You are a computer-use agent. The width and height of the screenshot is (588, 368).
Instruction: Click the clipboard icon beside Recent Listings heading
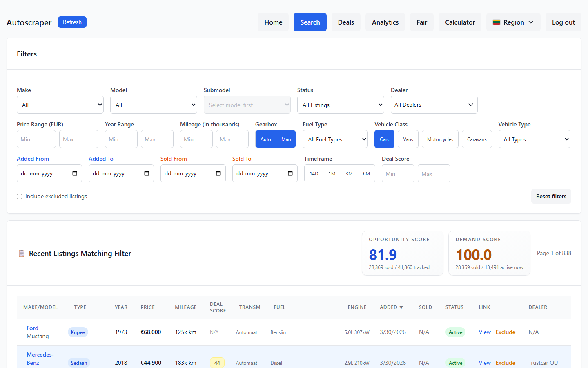[21, 253]
